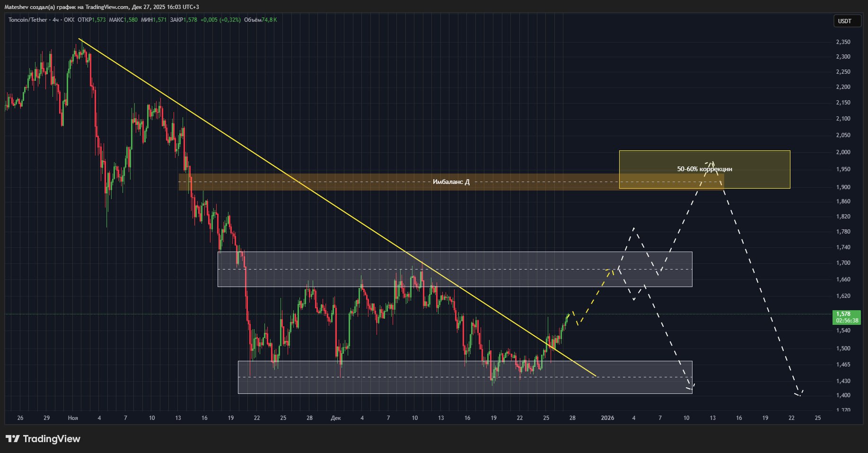Click the 1,950 price axis label
This screenshot has height=453, width=868.
843,169
